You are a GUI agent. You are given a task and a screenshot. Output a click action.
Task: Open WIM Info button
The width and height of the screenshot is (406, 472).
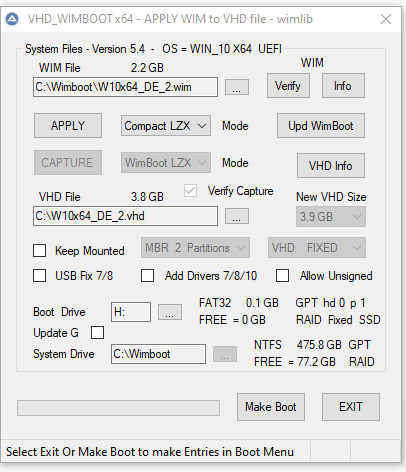point(343,86)
